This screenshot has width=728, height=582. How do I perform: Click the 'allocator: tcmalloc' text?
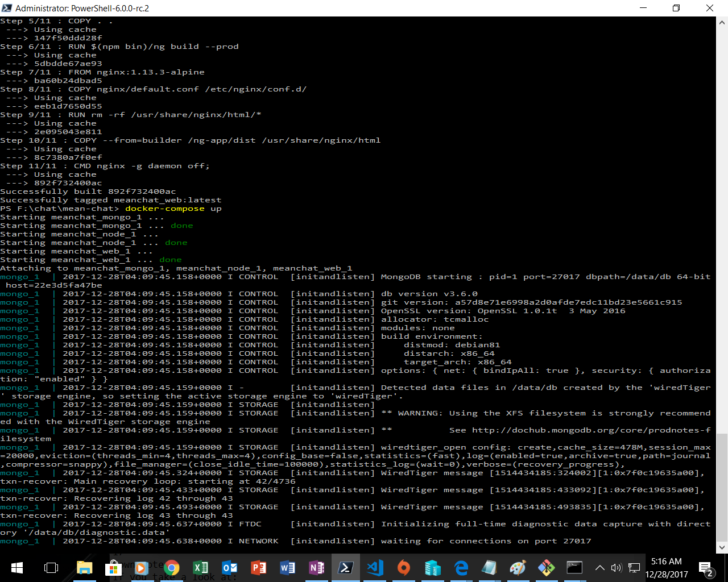click(435, 319)
